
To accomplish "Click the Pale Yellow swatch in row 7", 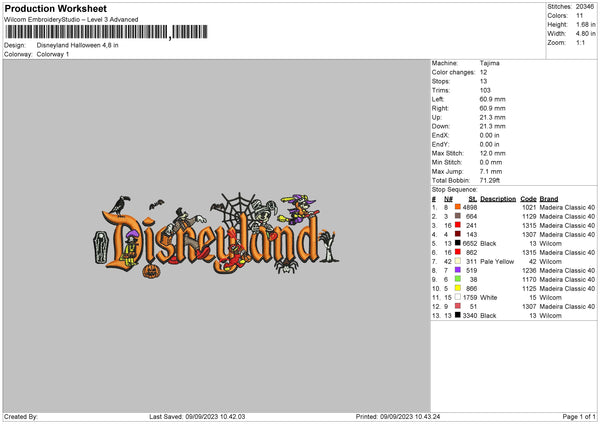I will coord(458,261).
